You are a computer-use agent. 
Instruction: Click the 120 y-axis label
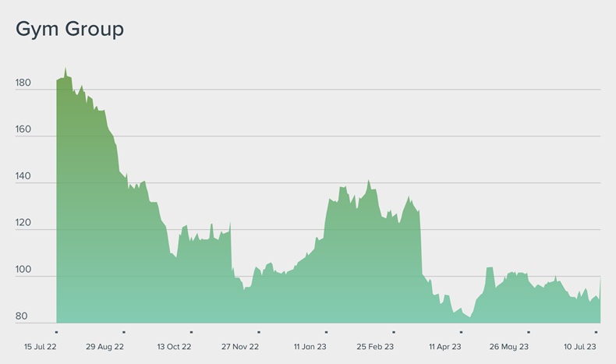tap(23, 223)
